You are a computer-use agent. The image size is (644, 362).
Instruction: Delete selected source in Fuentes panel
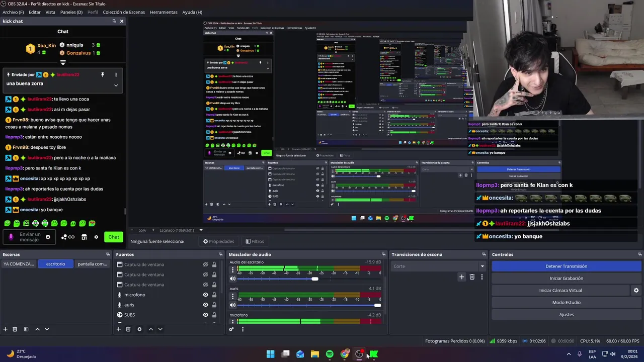[x=128, y=329]
